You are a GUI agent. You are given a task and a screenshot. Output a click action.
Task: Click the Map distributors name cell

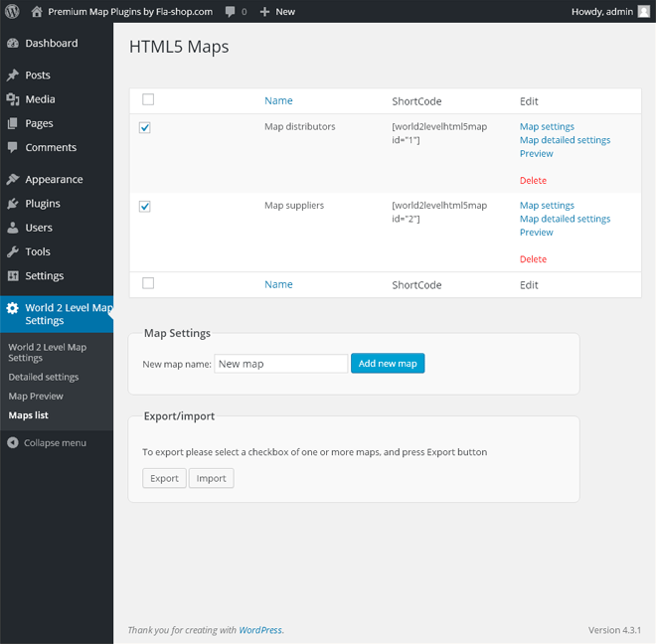(300, 126)
